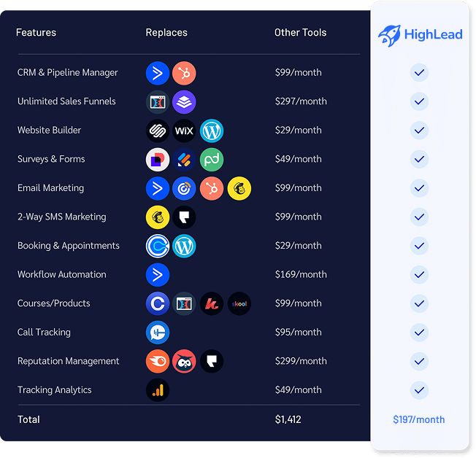Click the Wix icon
The width and height of the screenshot is (476, 458).
pyautogui.click(x=184, y=131)
